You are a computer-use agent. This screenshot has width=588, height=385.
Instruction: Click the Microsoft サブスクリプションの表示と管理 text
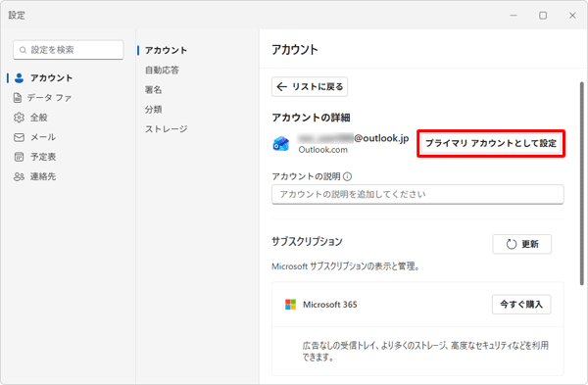click(345, 266)
